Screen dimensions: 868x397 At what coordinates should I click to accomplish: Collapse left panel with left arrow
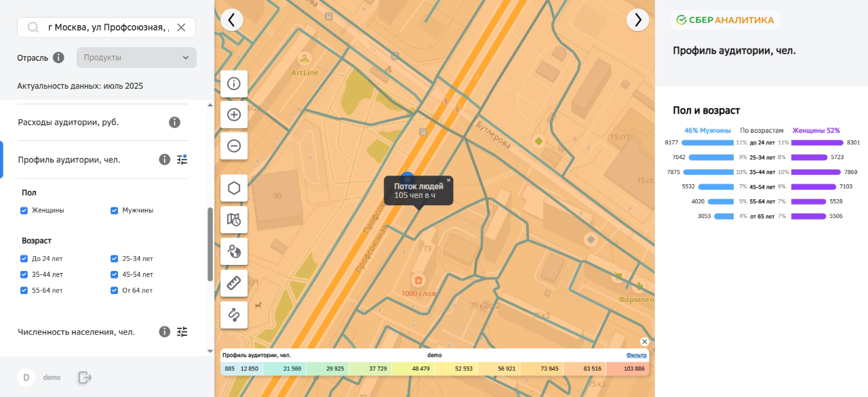tap(231, 20)
